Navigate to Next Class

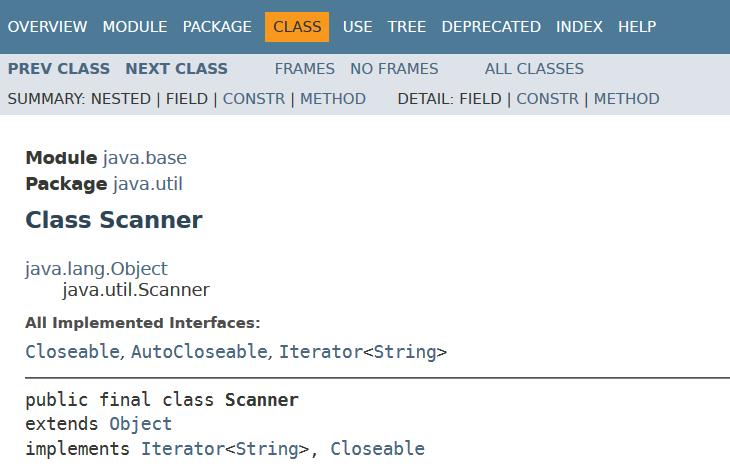176,69
